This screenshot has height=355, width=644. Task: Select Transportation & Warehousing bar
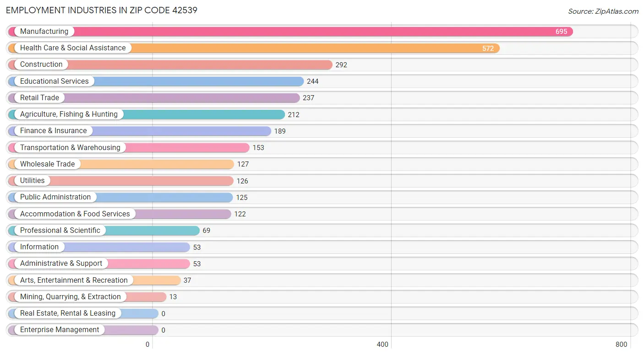pyautogui.click(x=129, y=148)
